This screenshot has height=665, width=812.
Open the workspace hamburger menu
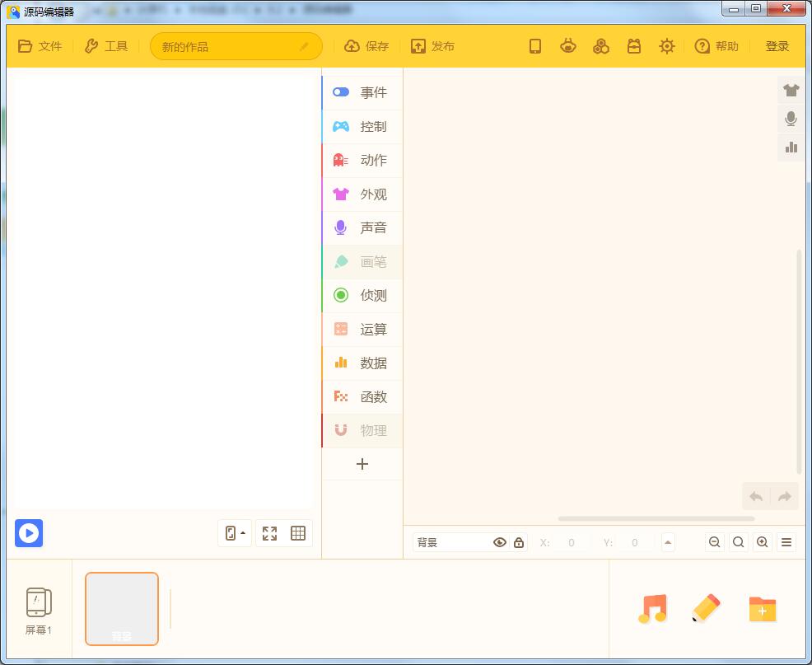tap(786, 542)
